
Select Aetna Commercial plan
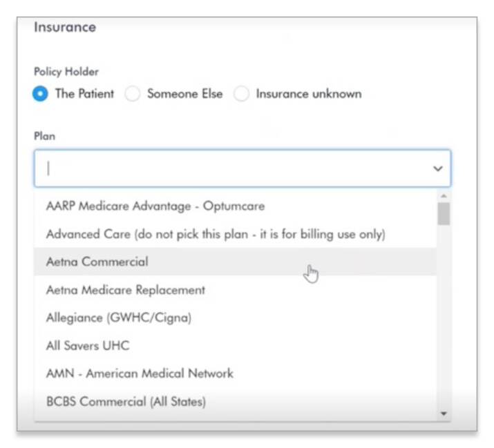tap(236, 262)
